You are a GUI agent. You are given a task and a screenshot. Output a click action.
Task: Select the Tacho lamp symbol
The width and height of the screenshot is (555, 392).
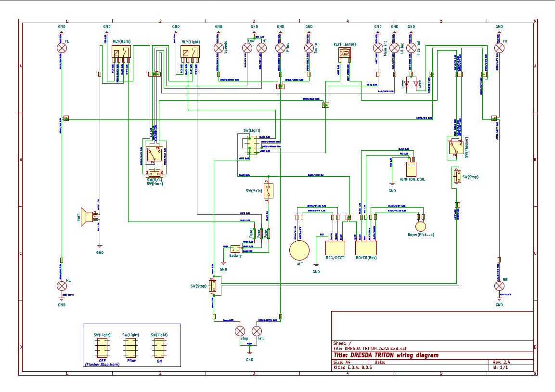(309, 48)
